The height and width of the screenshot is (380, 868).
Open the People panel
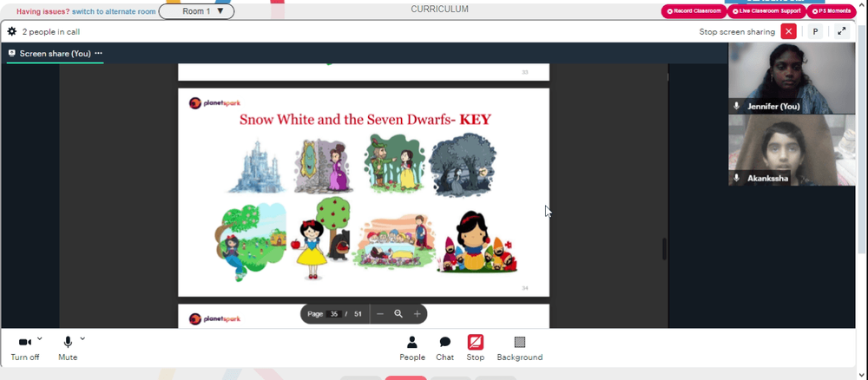[412, 349]
